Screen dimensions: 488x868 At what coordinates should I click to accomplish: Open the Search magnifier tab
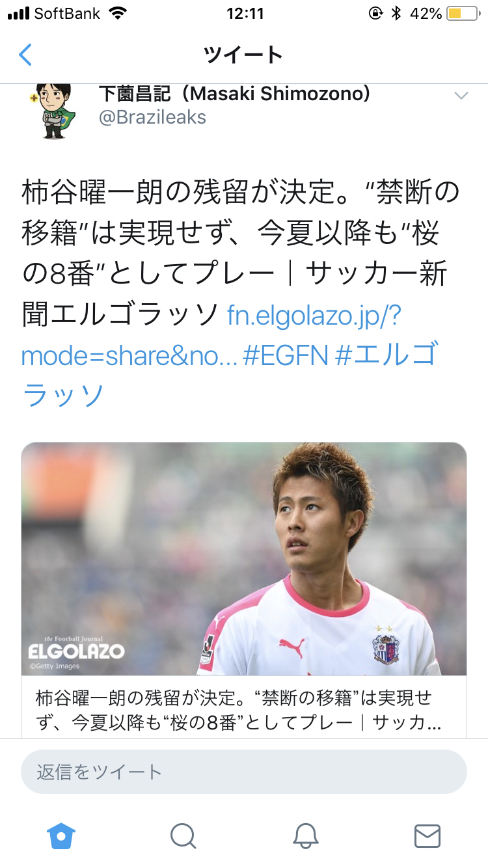point(183,835)
